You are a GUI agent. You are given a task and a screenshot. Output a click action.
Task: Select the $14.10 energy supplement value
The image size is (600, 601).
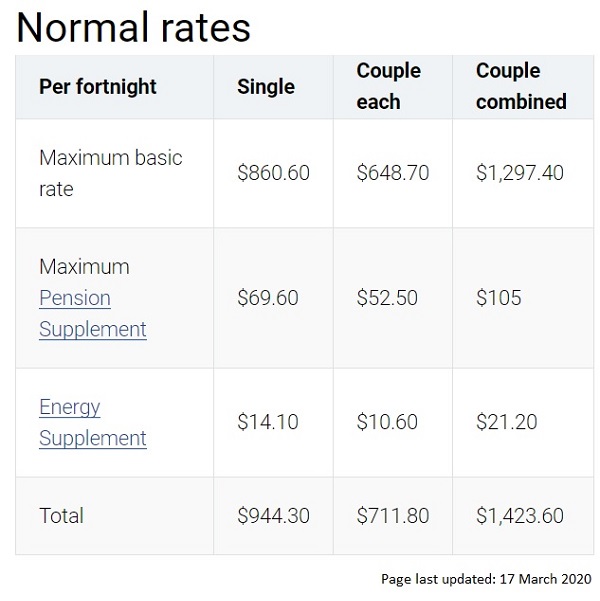pyautogui.click(x=267, y=422)
